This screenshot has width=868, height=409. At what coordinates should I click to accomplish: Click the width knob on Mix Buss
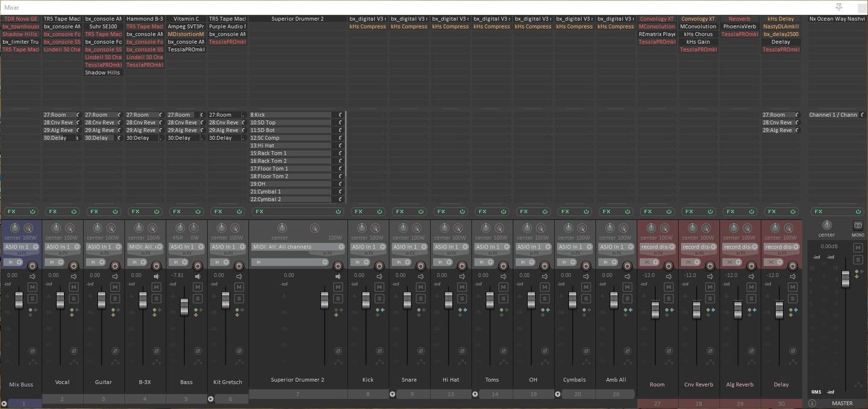(28, 228)
